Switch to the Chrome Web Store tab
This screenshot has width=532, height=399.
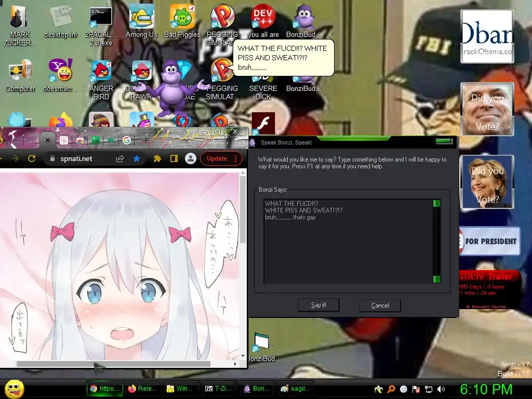pyautogui.click(x=80, y=140)
